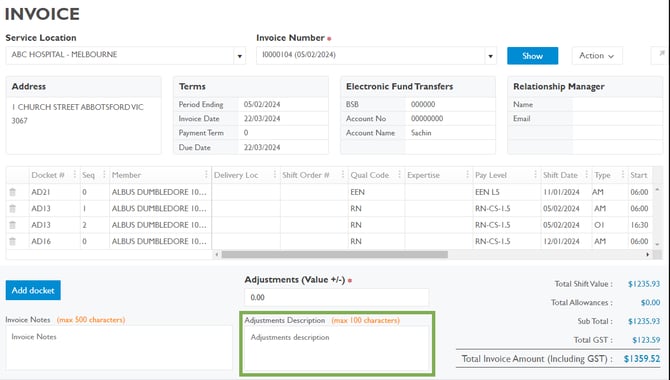Sort by Delivery Loc column header
Screen dimensions: 670x380
pos(236,175)
